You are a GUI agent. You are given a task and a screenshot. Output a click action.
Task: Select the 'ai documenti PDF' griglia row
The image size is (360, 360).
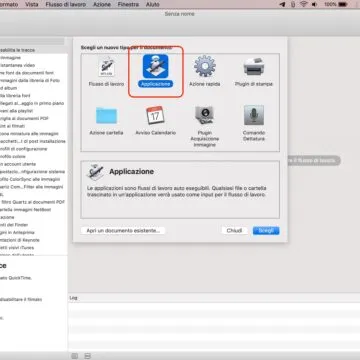click(34, 119)
